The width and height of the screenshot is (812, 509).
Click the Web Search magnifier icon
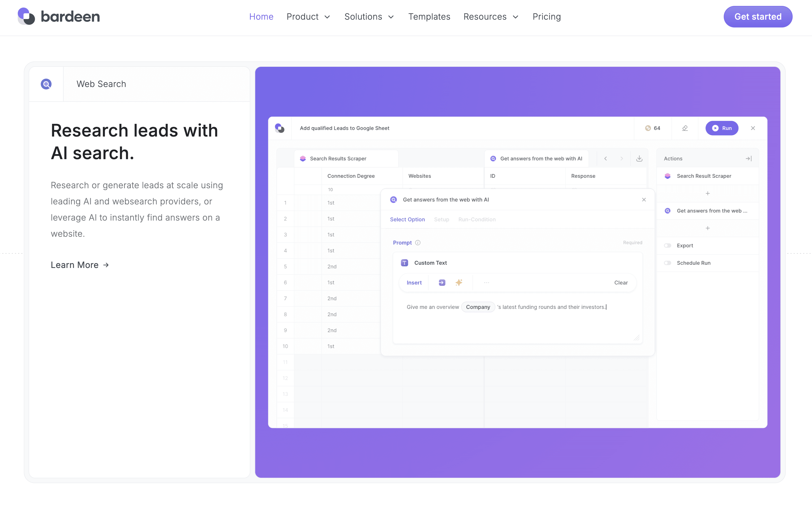[x=46, y=84]
